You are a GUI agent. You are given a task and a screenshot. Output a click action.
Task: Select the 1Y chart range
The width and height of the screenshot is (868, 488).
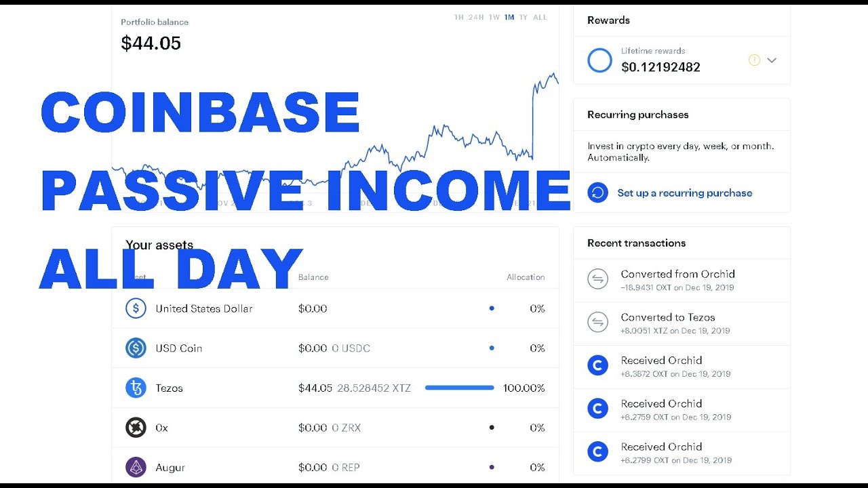524,18
